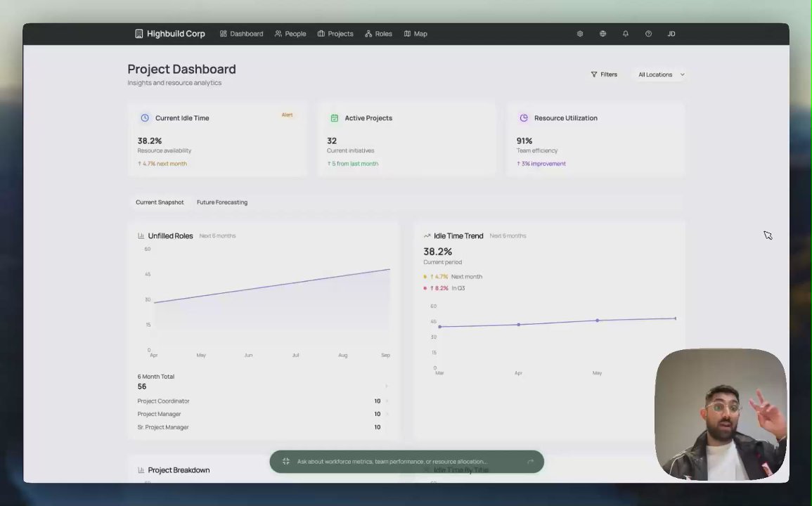Click the Idle Time Trend heading
This screenshot has width=812, height=506.
tap(458, 235)
